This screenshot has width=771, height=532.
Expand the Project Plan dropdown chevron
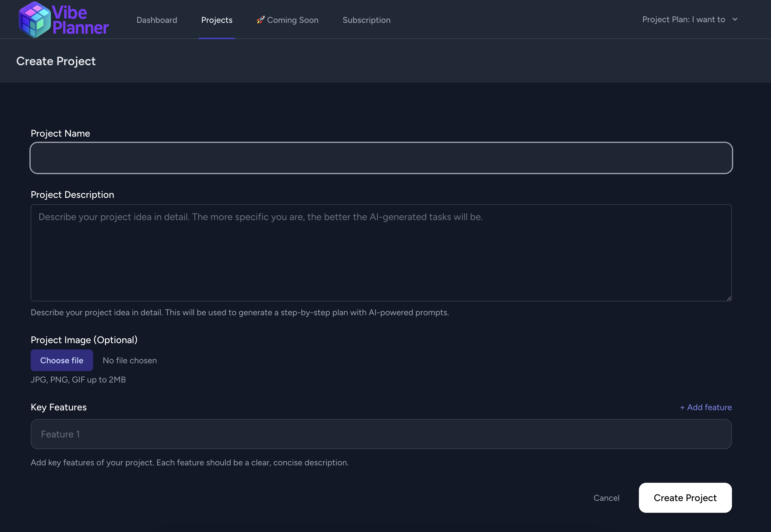click(735, 19)
